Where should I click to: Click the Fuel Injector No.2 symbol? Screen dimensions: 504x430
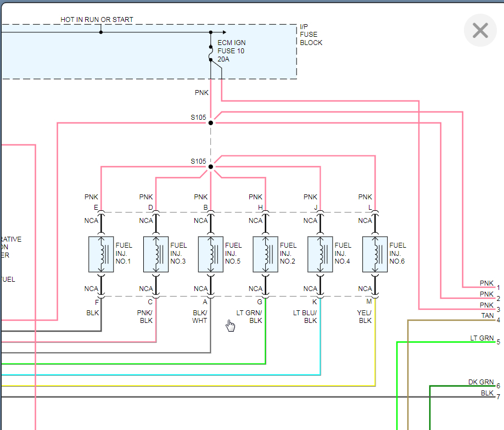(x=266, y=254)
